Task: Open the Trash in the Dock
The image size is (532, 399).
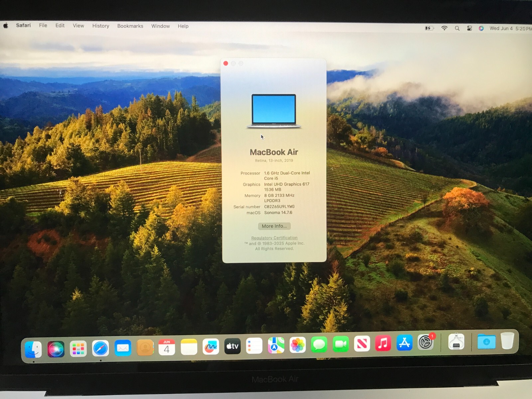Action: tap(507, 340)
